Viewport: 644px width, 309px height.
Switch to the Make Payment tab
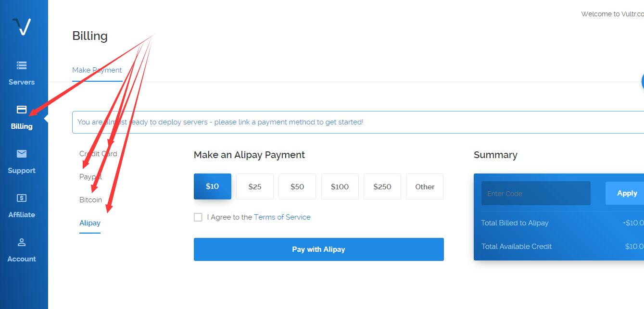point(97,70)
